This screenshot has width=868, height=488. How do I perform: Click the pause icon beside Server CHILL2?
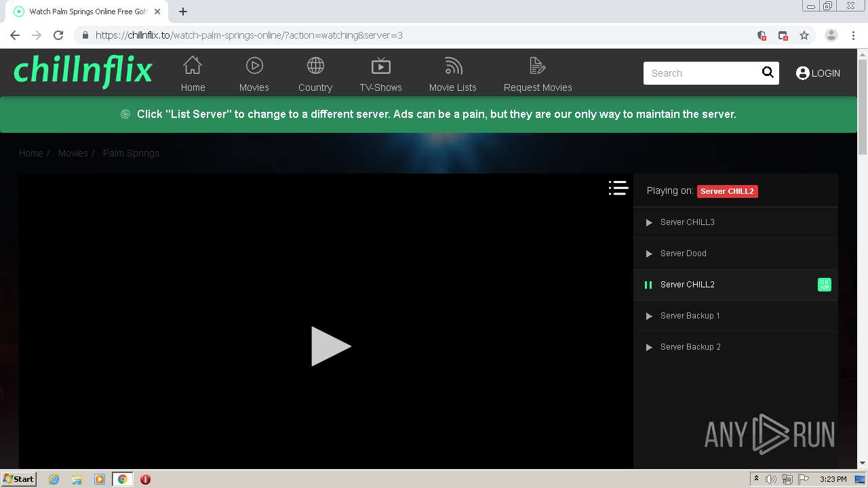pyautogui.click(x=648, y=285)
